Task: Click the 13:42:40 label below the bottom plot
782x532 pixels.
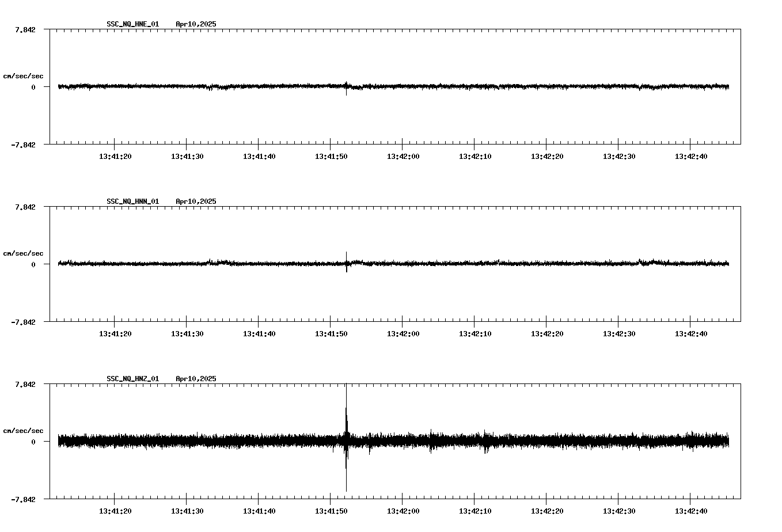Action: (692, 510)
